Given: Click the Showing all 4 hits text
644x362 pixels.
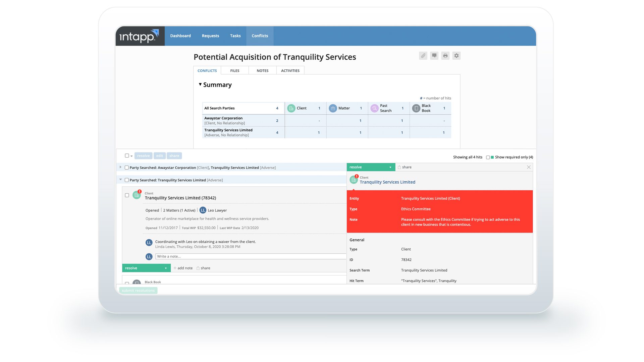Looking at the screenshot, I should point(468,157).
